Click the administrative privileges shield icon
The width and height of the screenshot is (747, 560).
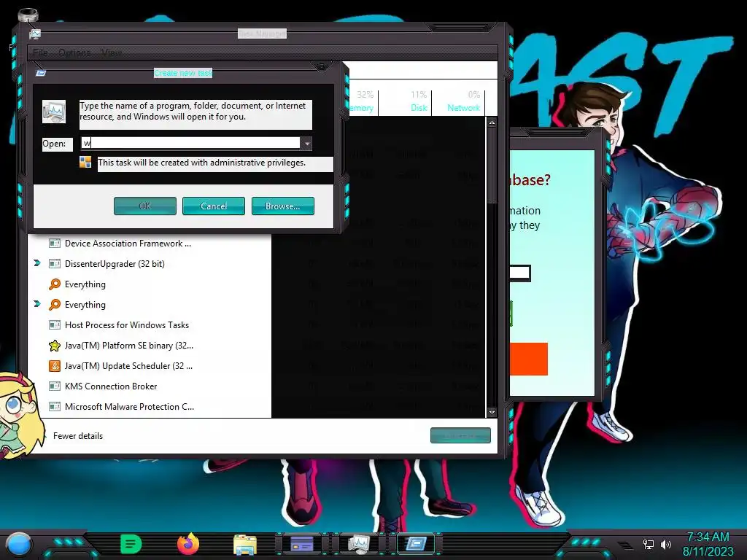[x=85, y=163]
